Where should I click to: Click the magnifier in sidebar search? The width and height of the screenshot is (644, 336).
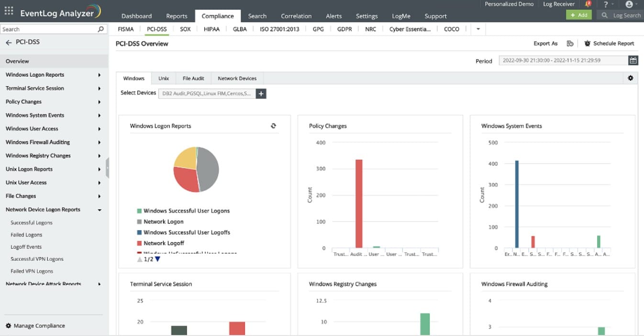coord(100,29)
